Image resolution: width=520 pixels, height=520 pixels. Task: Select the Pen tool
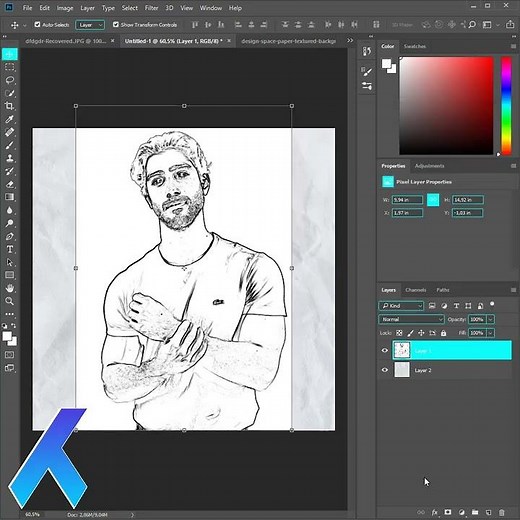(x=10, y=236)
